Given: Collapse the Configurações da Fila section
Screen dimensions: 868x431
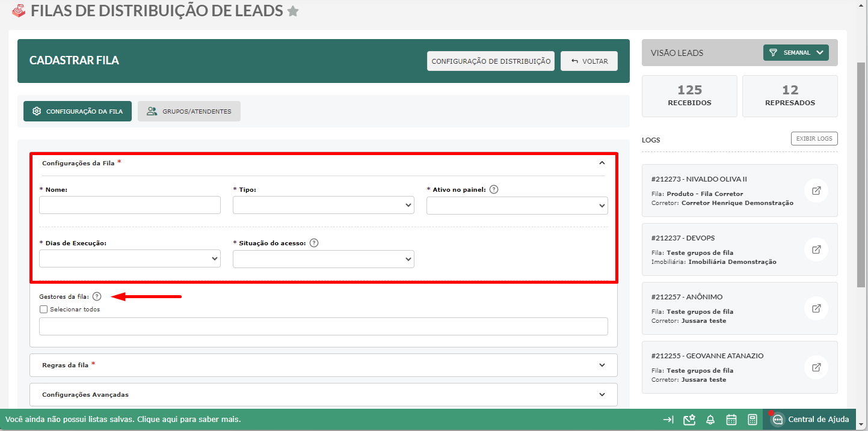Looking at the screenshot, I should [602, 162].
